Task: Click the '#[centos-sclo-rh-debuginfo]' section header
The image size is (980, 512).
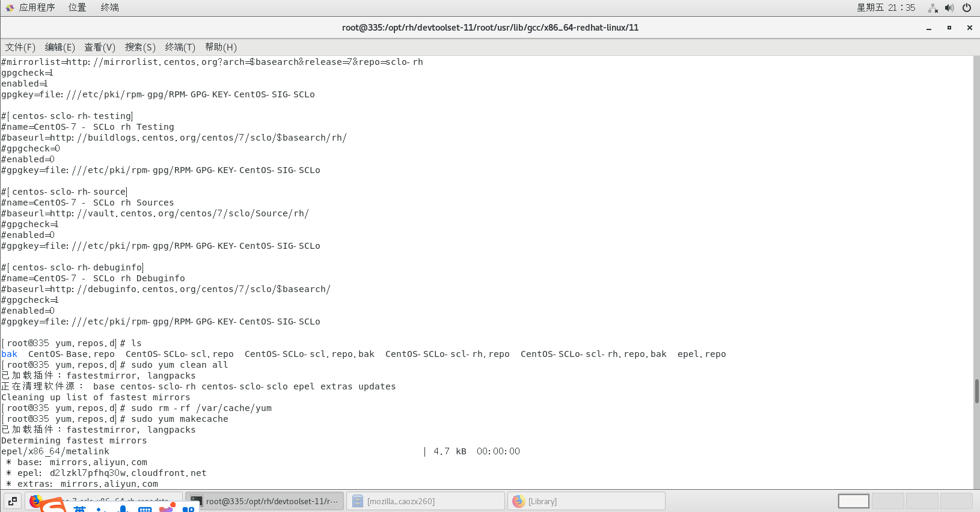Action: click(73, 267)
